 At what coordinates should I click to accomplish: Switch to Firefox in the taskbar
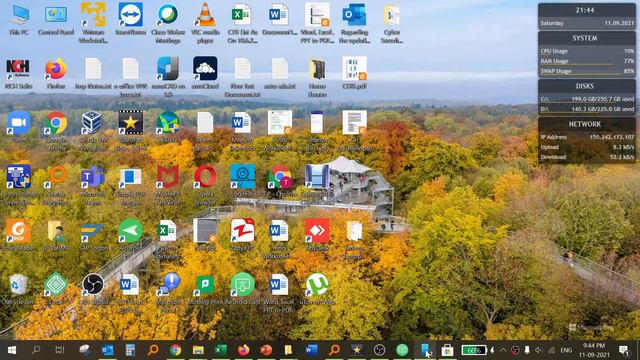(x=243, y=350)
